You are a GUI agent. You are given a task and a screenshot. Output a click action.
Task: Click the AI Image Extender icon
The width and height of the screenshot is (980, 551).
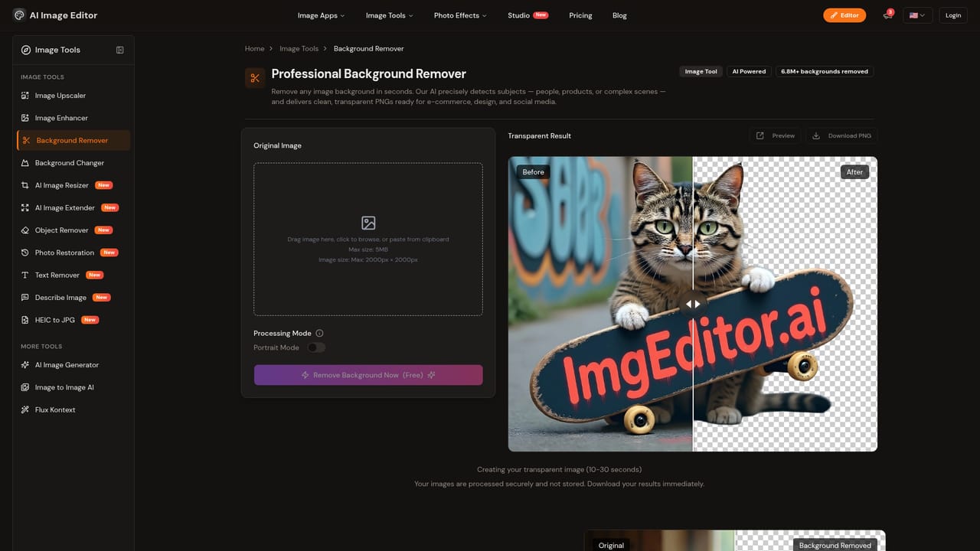click(26, 207)
